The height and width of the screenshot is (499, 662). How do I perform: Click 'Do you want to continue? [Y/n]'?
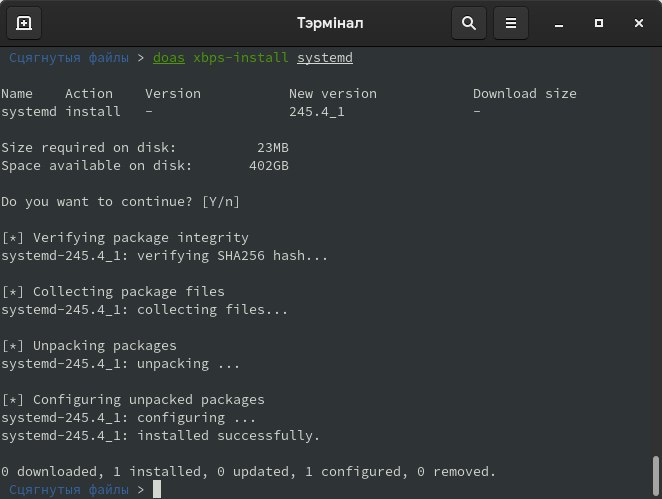pyautogui.click(x=120, y=202)
